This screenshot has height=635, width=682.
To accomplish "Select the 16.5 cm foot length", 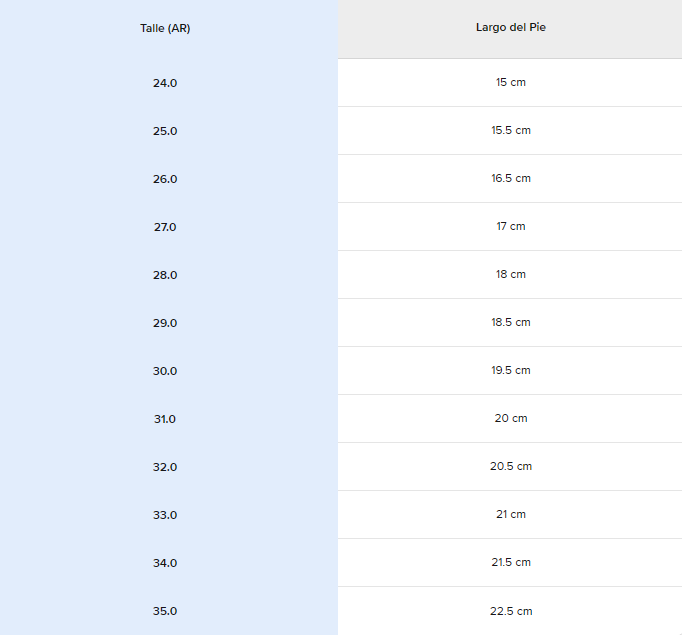I will click(x=510, y=178).
